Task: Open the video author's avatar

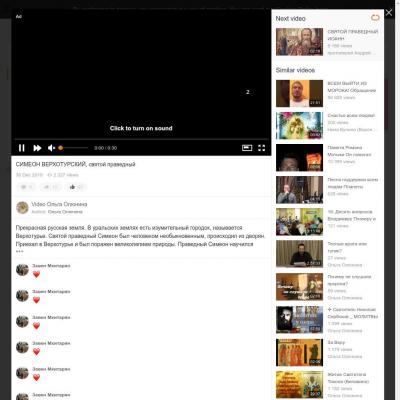Action: coord(22,207)
